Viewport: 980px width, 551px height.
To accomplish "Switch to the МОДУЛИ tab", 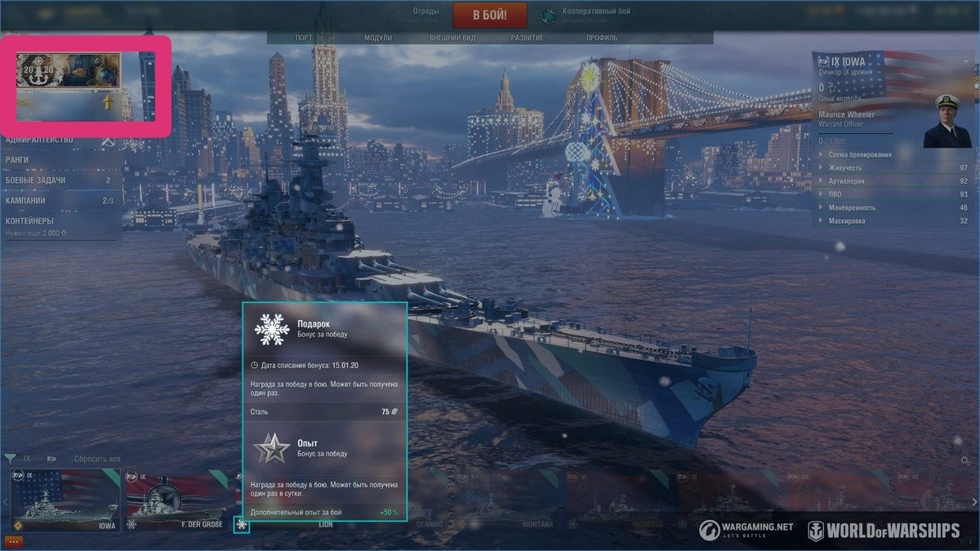I will pyautogui.click(x=378, y=38).
